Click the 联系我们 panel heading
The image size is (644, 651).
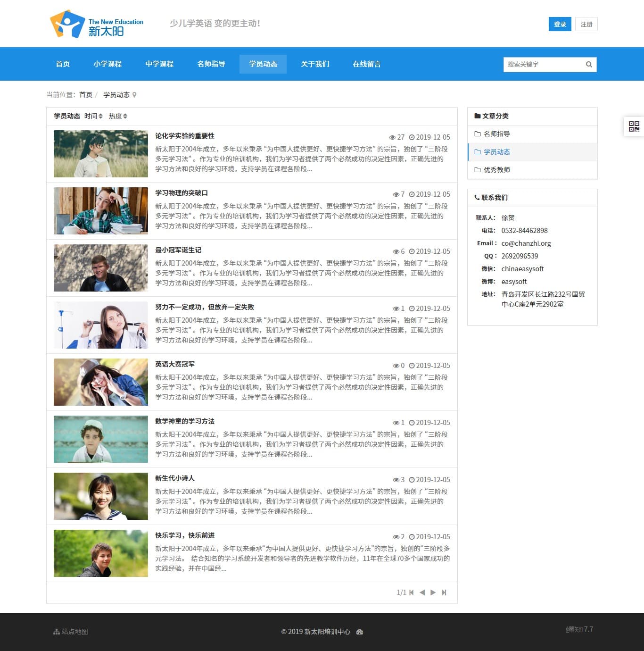491,198
